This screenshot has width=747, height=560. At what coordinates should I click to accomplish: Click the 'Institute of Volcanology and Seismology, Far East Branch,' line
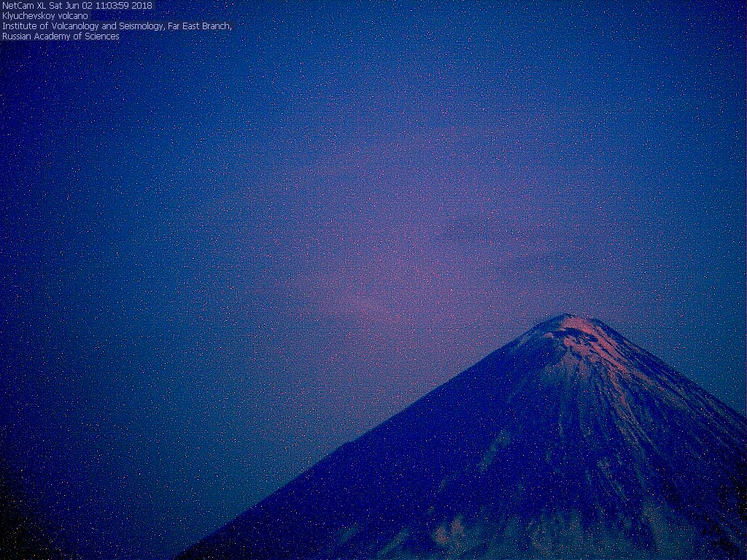click(117, 26)
